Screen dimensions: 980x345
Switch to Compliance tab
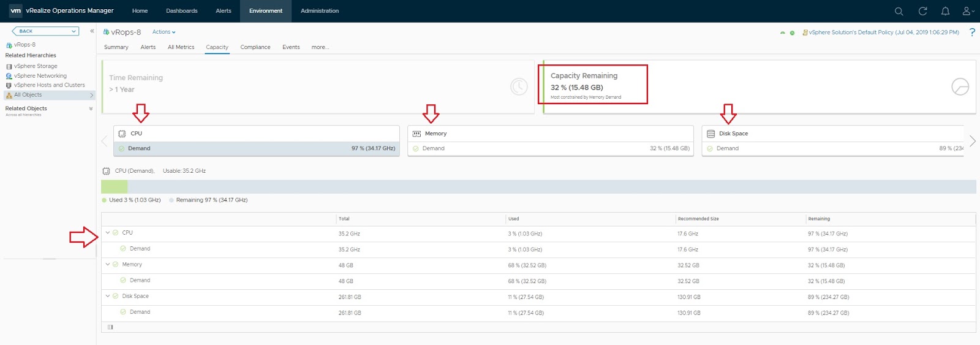point(255,47)
